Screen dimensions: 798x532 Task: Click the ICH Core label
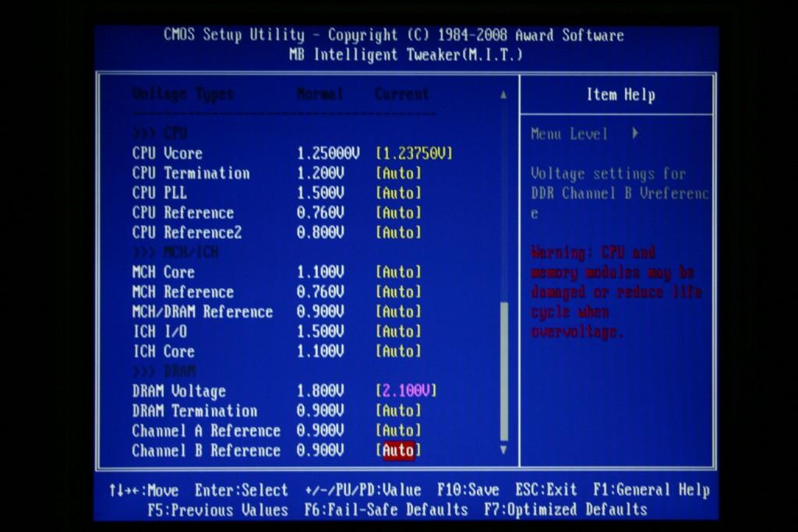click(x=164, y=351)
